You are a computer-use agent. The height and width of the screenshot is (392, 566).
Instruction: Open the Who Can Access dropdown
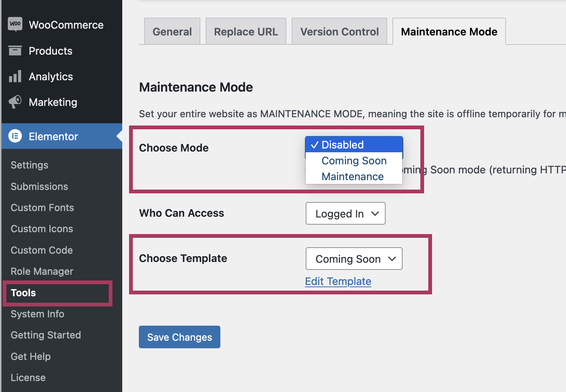[x=345, y=213]
